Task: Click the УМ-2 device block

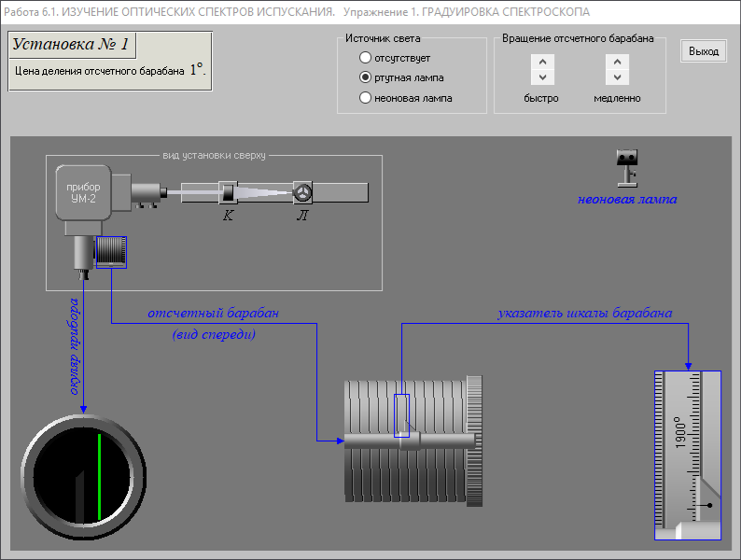Action: [83, 194]
